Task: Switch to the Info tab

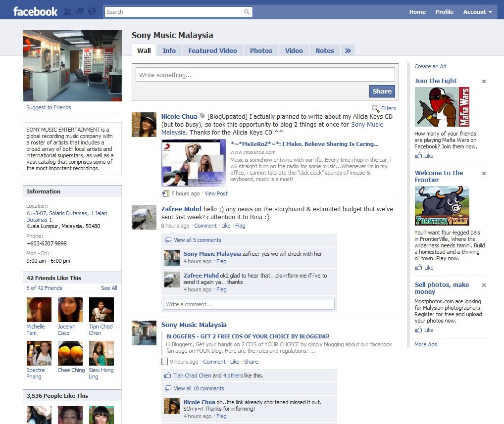Action: tap(169, 50)
